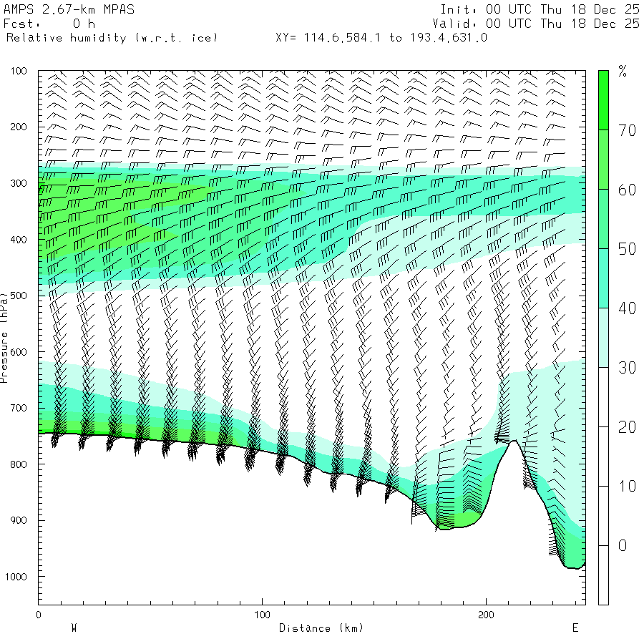This screenshot has width=644, height=644.
Task: Pick the 30–40 percent pale mint color segment
Action: click(x=603, y=338)
